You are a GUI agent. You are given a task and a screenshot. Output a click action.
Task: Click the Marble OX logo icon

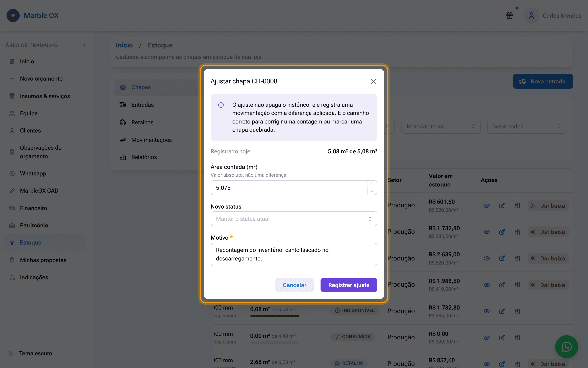click(13, 16)
